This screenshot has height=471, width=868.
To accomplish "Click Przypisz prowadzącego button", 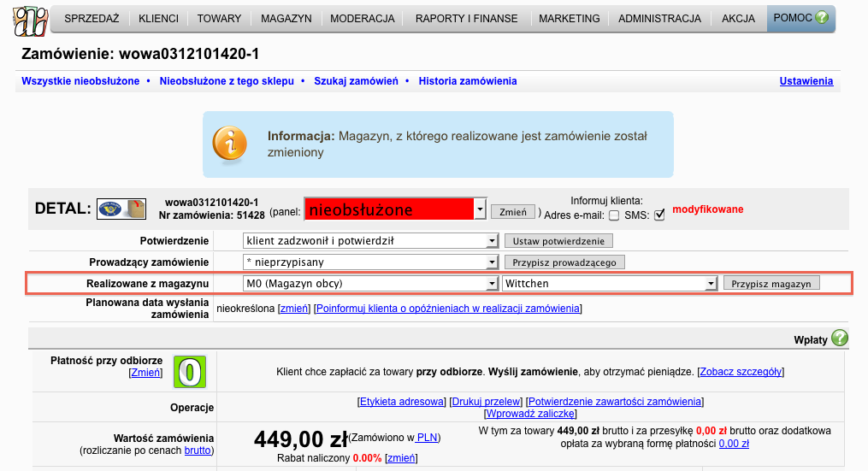I will 564,262.
